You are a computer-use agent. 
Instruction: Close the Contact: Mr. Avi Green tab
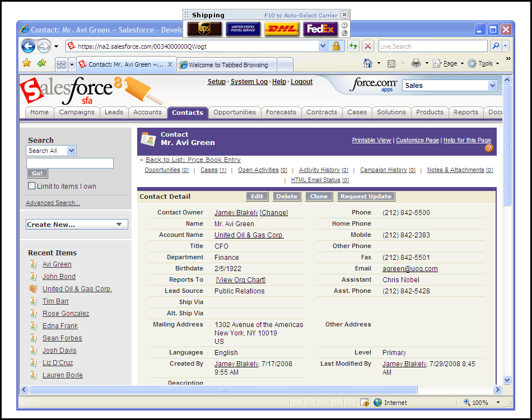170,64
